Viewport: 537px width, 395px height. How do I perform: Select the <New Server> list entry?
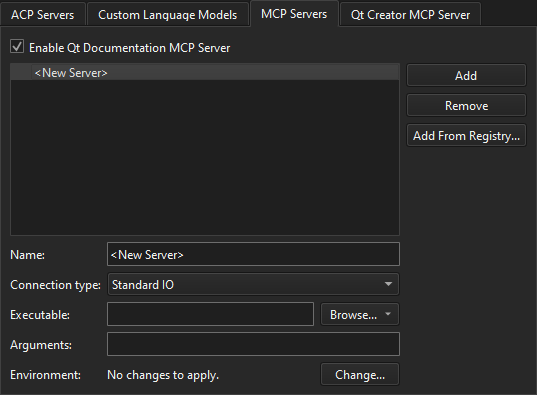[205, 73]
